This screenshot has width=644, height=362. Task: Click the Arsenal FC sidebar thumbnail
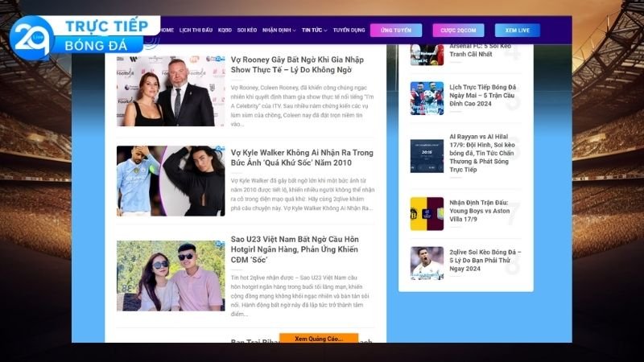[427, 55]
